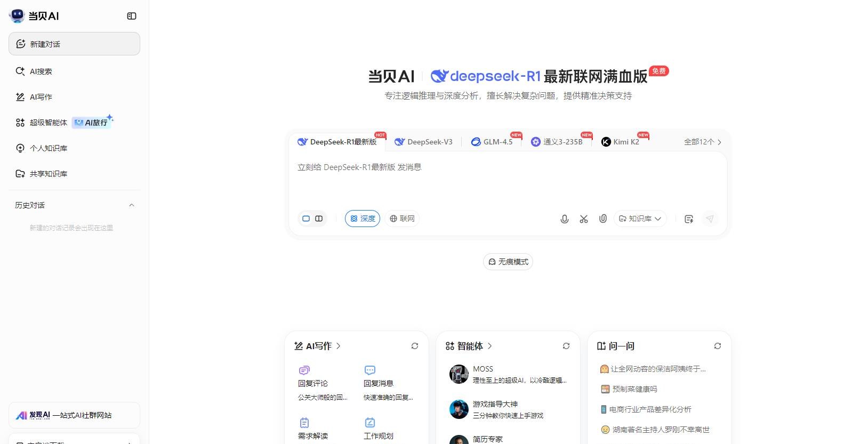Viewport: 868px width, 444px height.
Task: Click the prompt template icon beside send
Action: pyautogui.click(x=689, y=219)
